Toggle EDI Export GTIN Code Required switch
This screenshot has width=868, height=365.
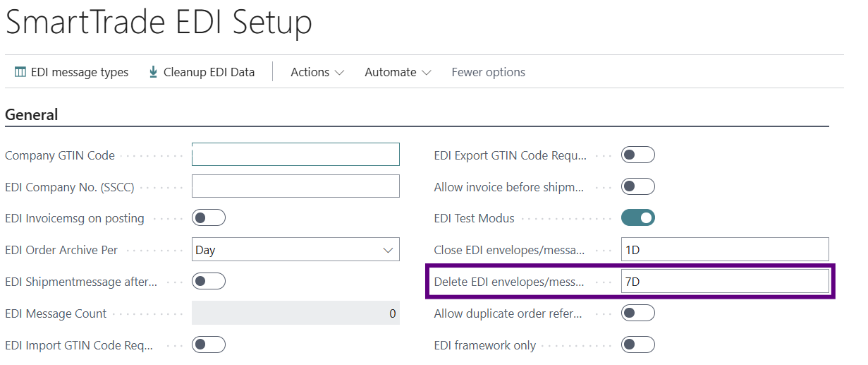637,155
